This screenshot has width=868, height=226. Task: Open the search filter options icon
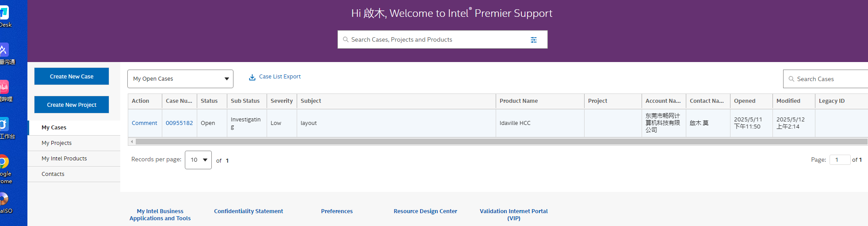(534, 40)
